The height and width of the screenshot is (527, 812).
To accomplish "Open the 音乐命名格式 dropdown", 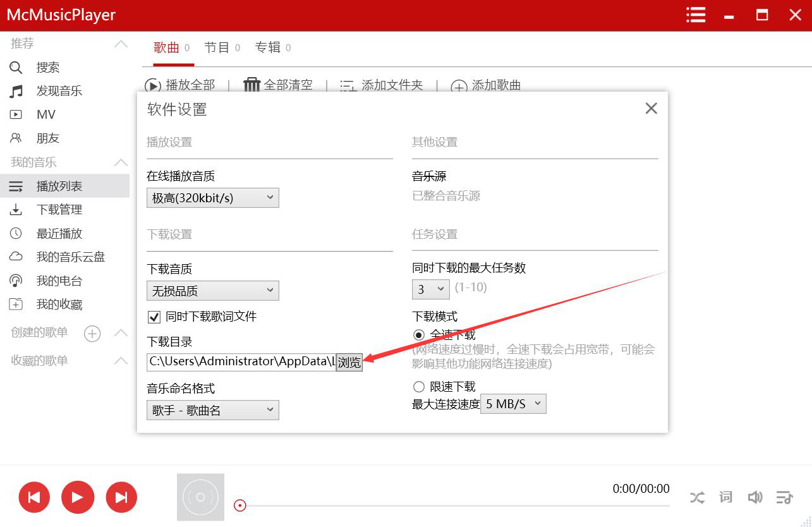I will click(x=213, y=410).
